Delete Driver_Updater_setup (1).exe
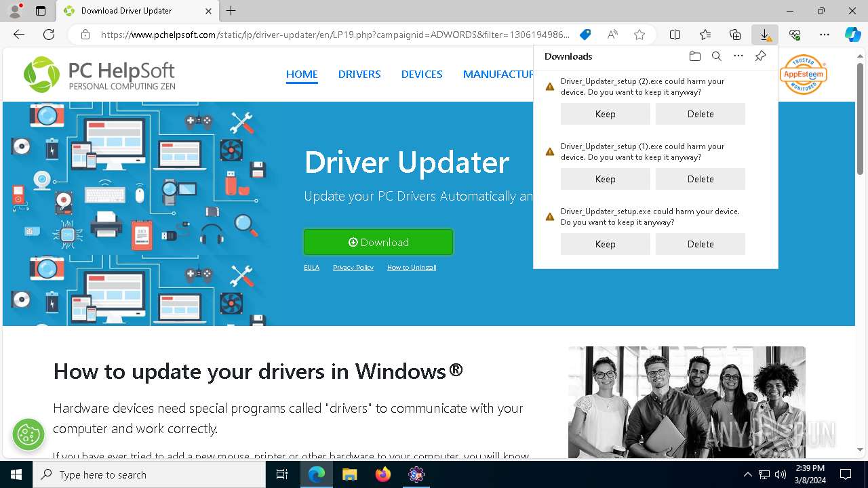This screenshot has height=488, width=868. coord(701,179)
